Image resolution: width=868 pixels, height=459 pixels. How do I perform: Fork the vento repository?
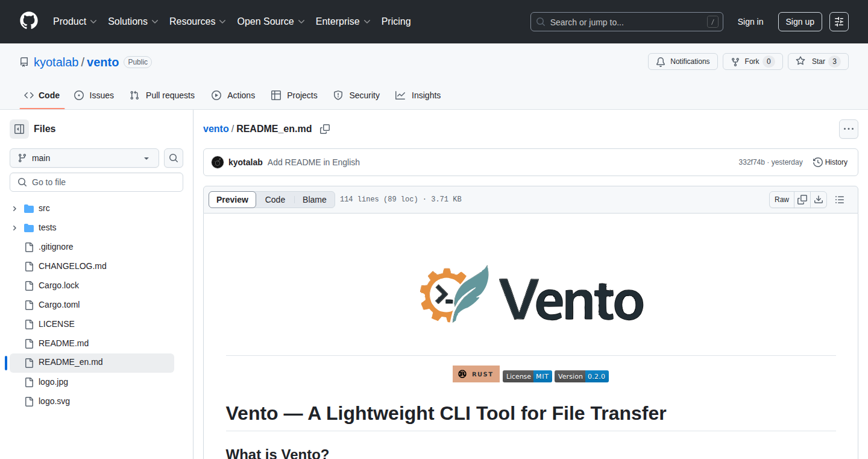(x=752, y=62)
